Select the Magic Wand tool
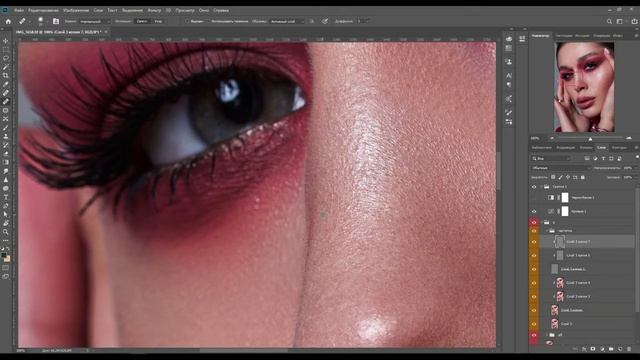This screenshot has height=360, width=640. tap(6, 67)
